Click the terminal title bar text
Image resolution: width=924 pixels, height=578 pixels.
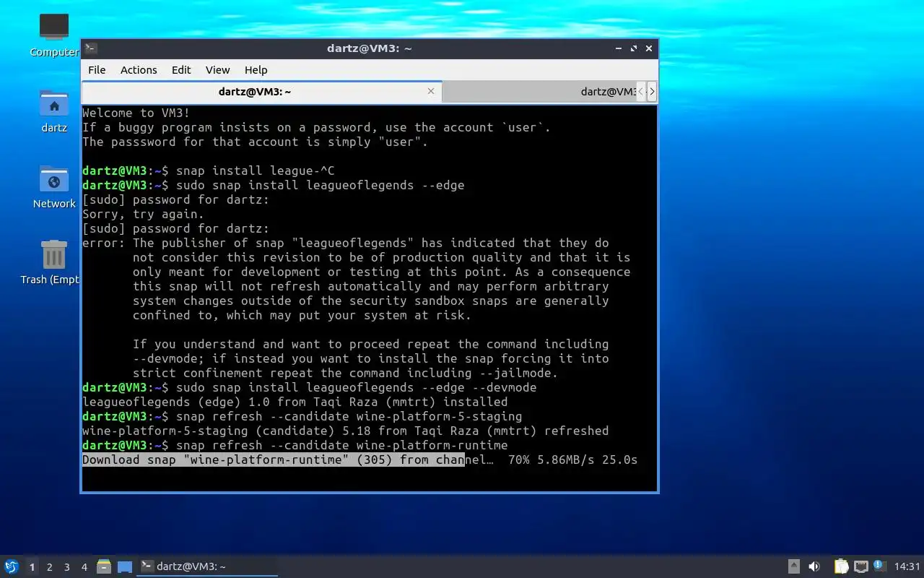pyautogui.click(x=369, y=48)
